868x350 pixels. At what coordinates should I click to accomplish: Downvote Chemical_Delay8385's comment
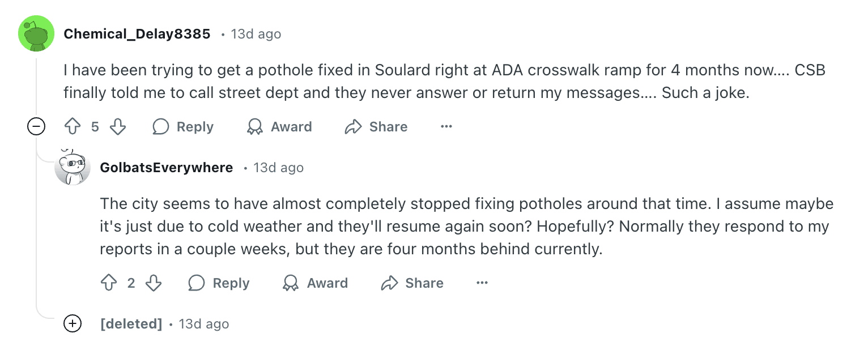tap(117, 127)
